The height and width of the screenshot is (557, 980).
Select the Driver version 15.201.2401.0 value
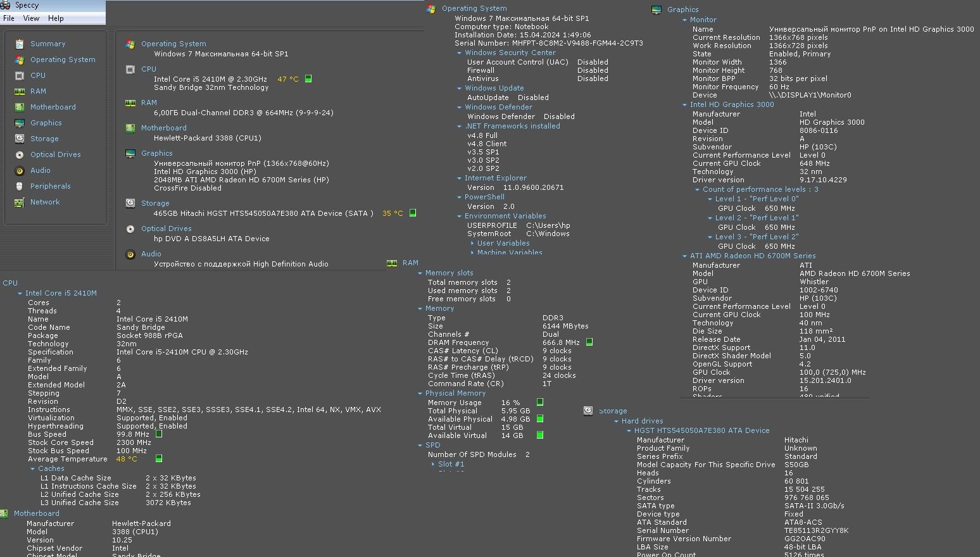pos(826,380)
